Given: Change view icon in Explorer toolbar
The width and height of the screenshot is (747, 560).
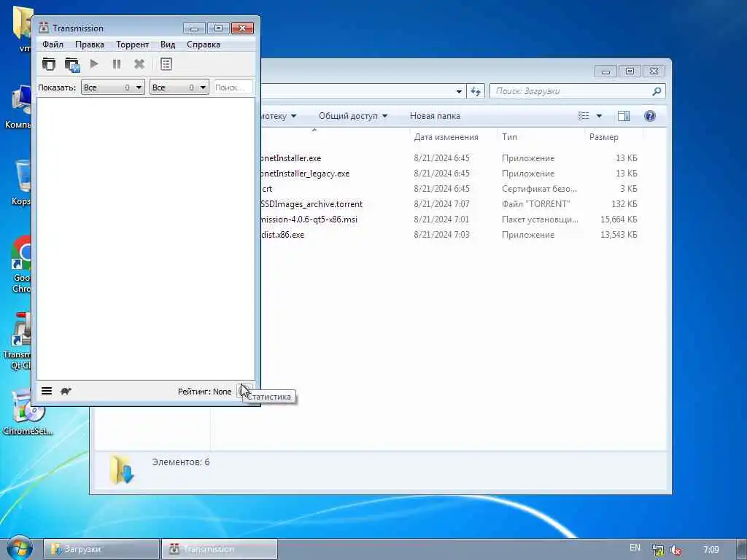Looking at the screenshot, I should pyautogui.click(x=583, y=116).
